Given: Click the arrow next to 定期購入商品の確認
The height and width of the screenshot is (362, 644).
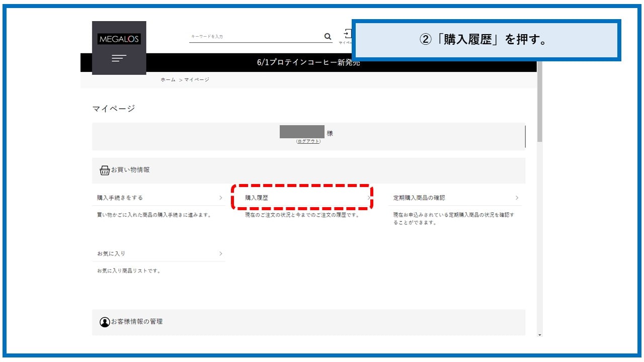Looking at the screenshot, I should pos(517,198).
